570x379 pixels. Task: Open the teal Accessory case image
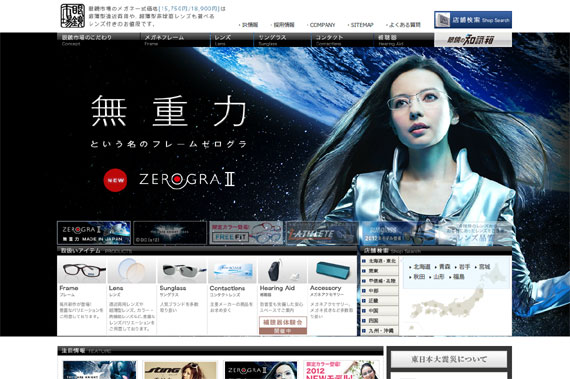coord(332,270)
